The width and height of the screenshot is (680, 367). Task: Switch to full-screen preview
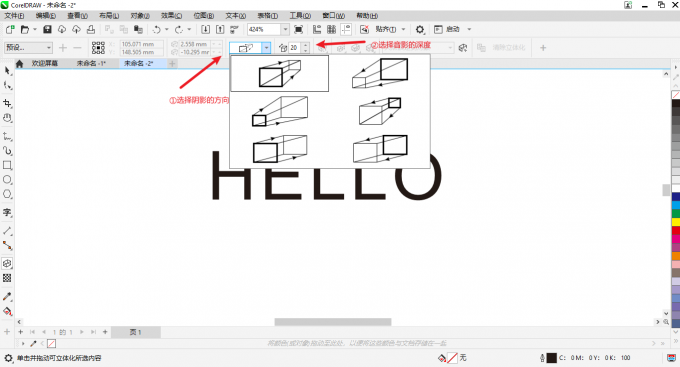298,29
